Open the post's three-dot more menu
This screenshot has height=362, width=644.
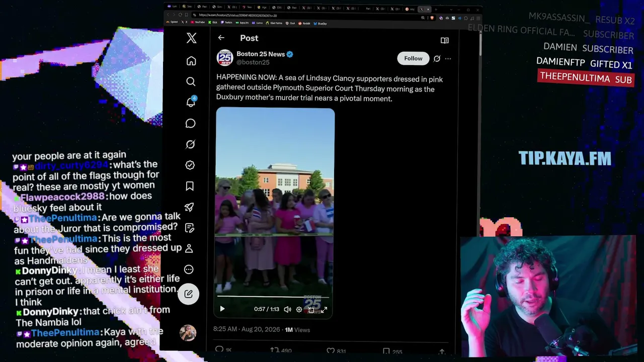(448, 58)
